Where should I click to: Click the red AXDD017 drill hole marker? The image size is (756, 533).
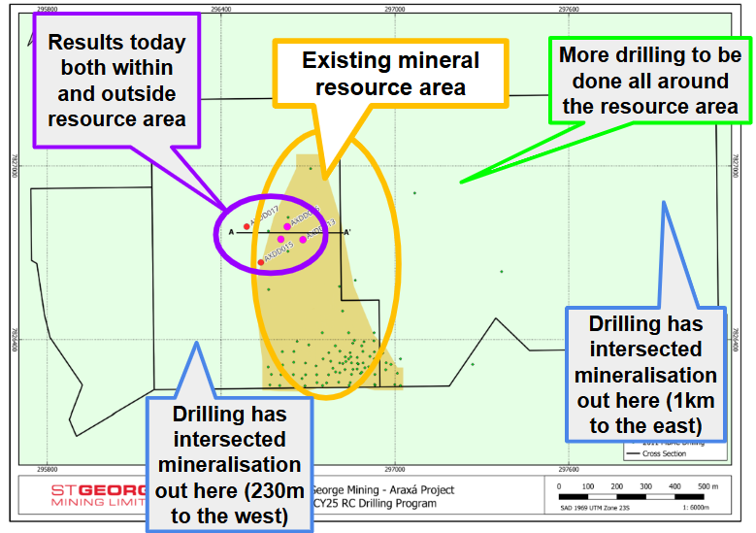(247, 226)
